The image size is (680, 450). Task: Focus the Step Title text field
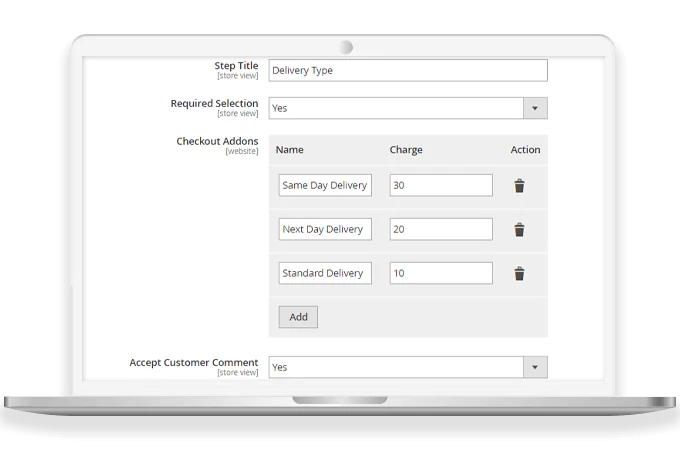pos(408,70)
